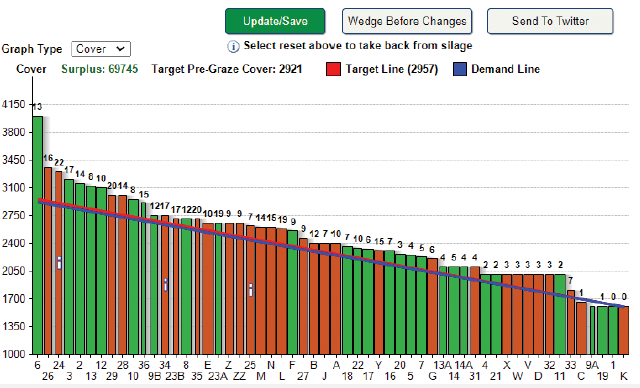The image size is (640, 388).
Task: Click the red Target Line legend swatch
Action: [x=333, y=69]
